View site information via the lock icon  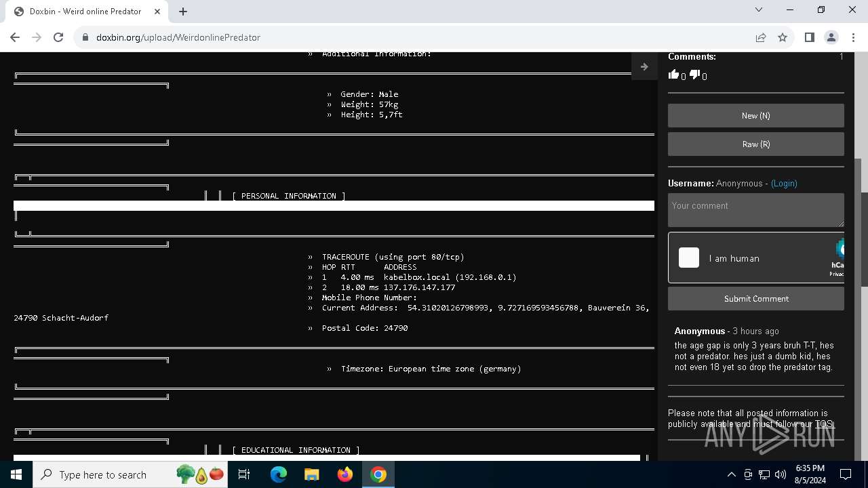point(85,37)
